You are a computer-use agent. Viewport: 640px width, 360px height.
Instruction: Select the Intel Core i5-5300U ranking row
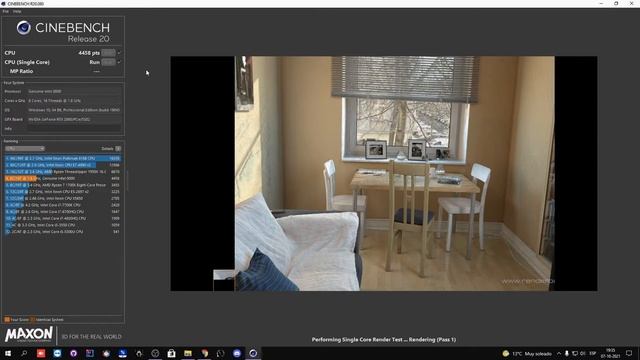[62, 231]
